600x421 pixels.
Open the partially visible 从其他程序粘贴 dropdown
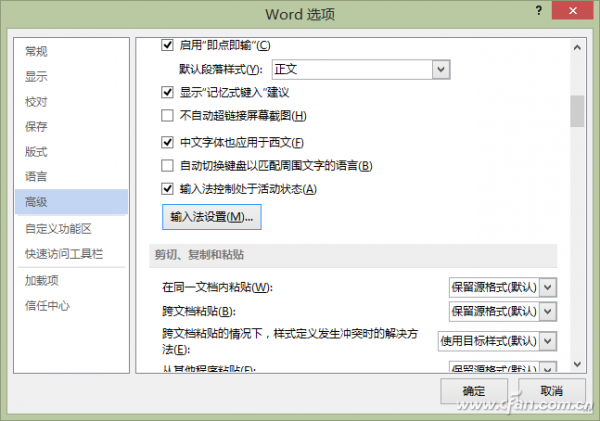pos(503,367)
